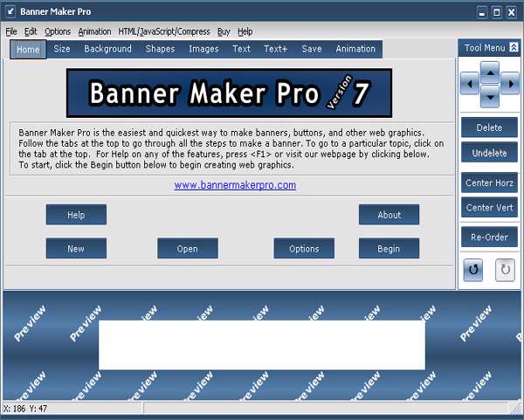The image size is (524, 420).
Task: Click the New button
Action: click(76, 248)
